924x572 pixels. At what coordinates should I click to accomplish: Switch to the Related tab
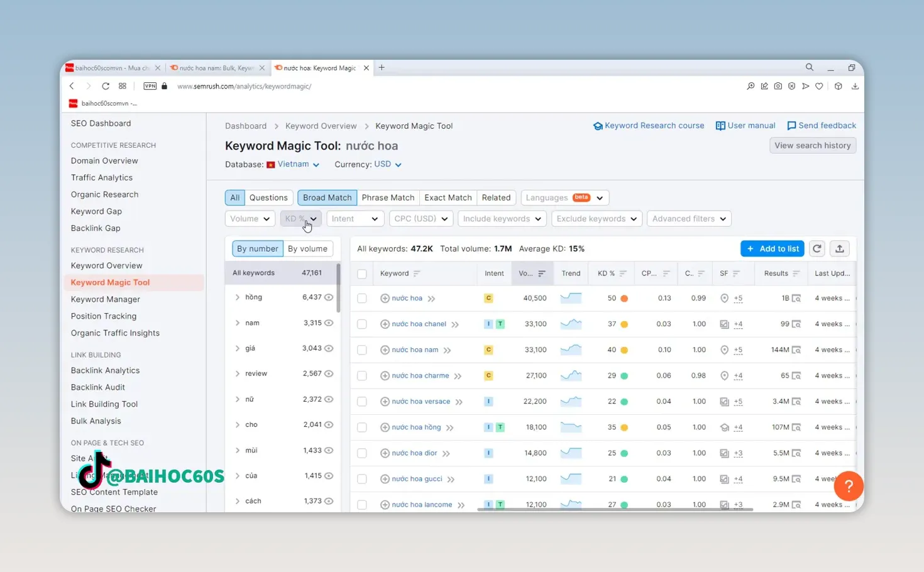[x=496, y=197]
